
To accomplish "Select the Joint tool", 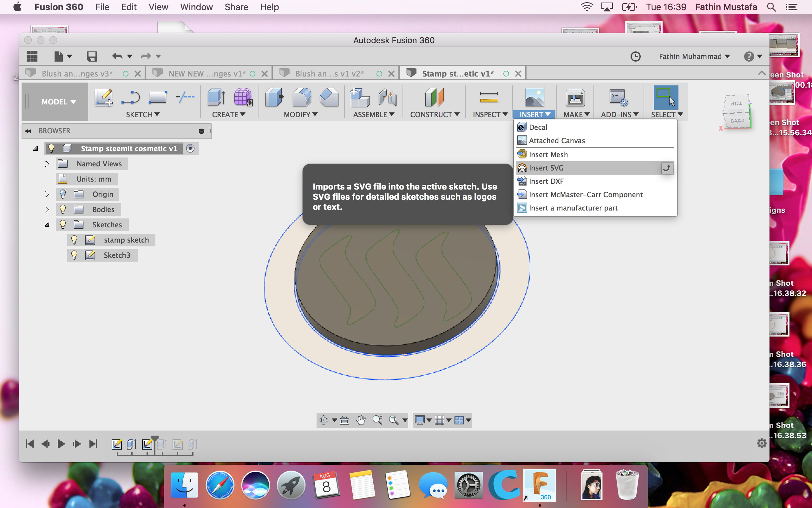I will click(388, 97).
